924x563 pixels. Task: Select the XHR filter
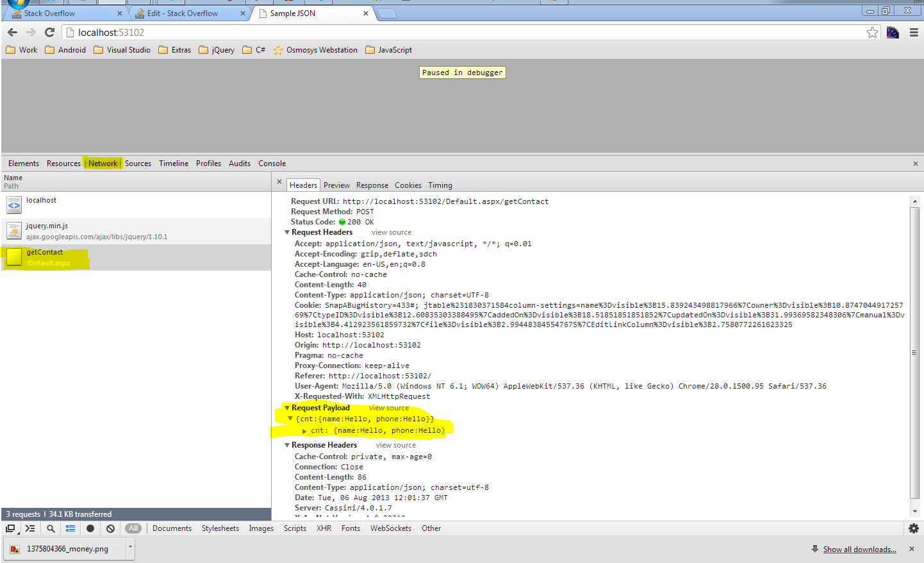(x=324, y=528)
